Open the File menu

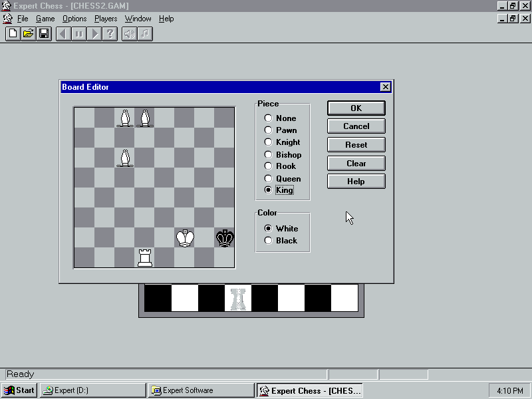(x=23, y=19)
